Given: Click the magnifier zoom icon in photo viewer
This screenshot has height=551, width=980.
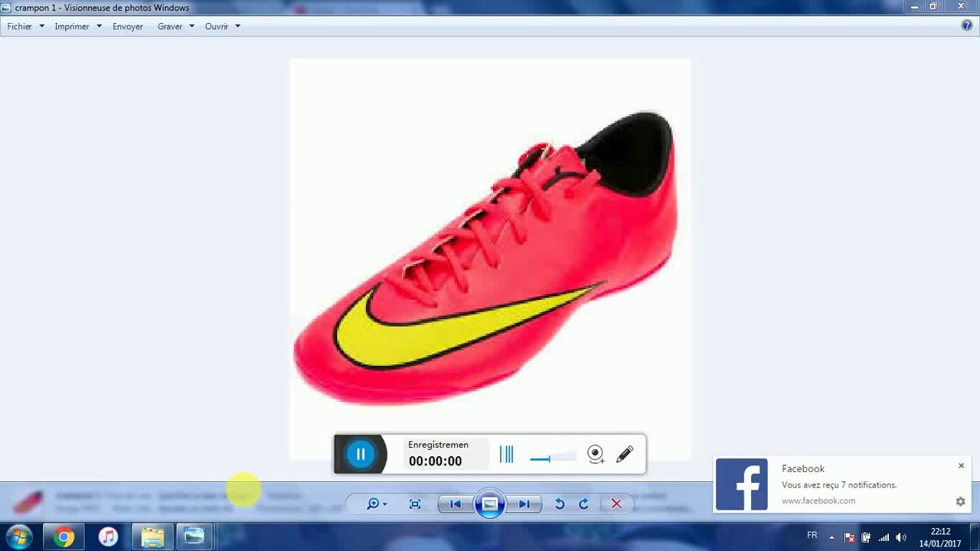Looking at the screenshot, I should [373, 504].
